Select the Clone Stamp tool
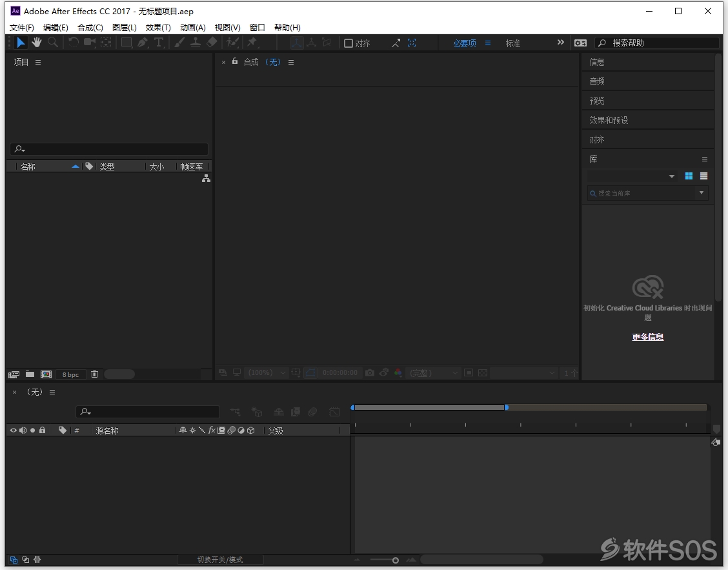The height and width of the screenshot is (570, 728). (196, 43)
